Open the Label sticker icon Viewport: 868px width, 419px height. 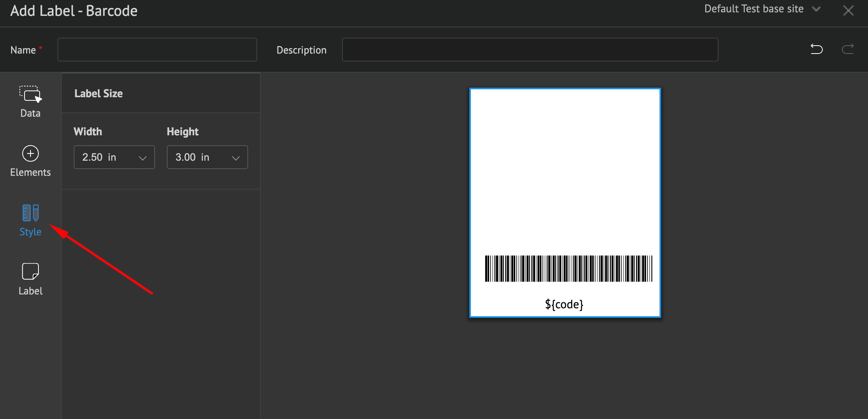point(30,272)
